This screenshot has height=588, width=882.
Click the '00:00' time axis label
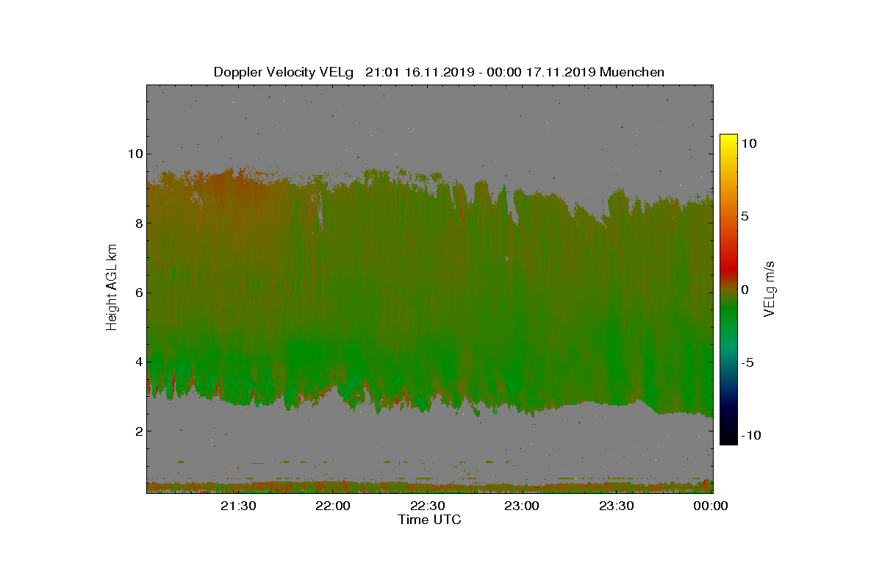coord(711,506)
